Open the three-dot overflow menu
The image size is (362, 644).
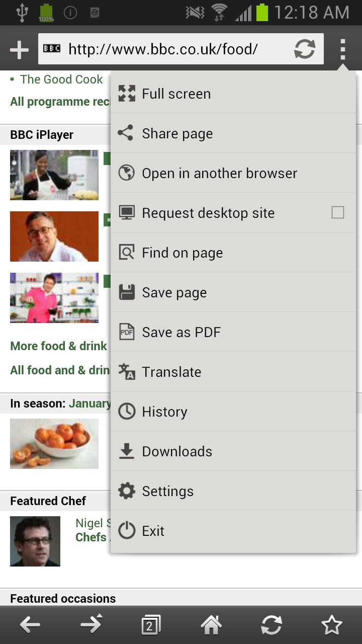342,49
